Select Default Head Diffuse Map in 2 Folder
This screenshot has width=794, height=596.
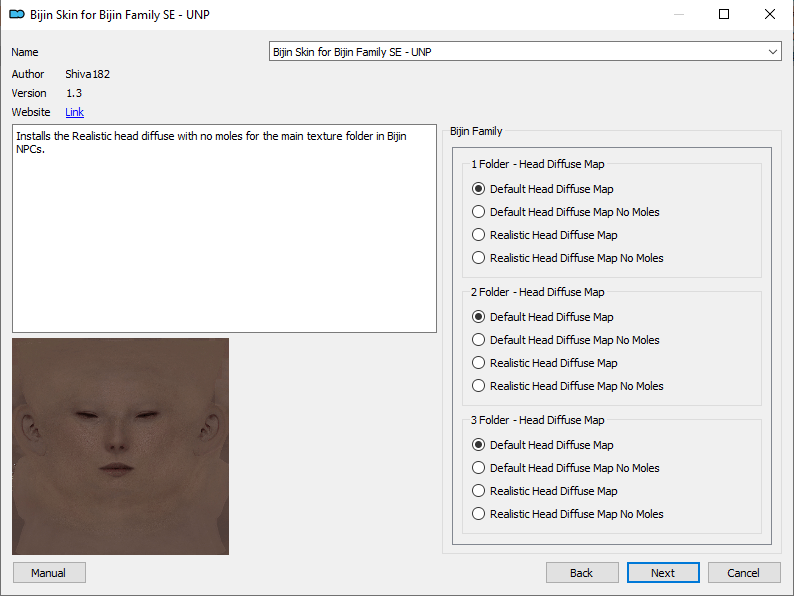point(542,317)
